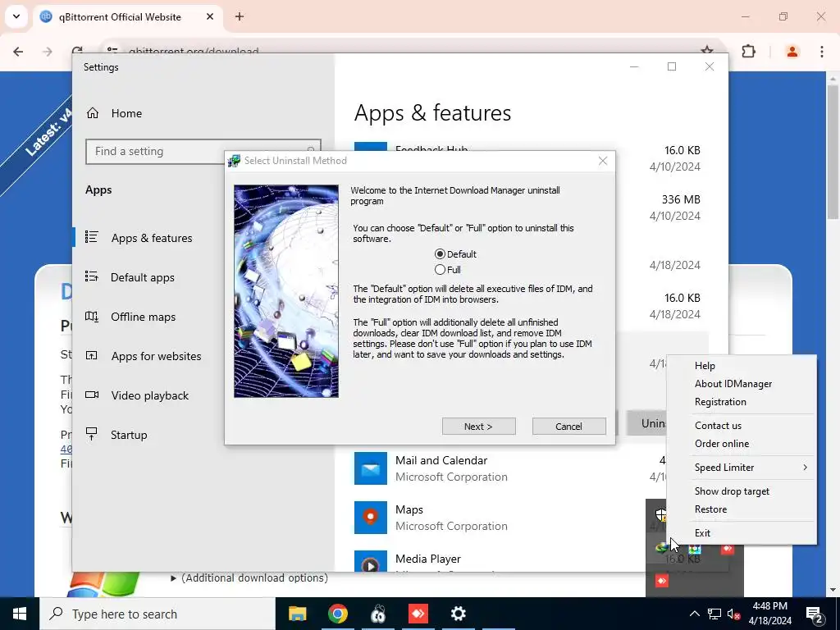Click the Windows Security shield tray icon

click(x=661, y=515)
